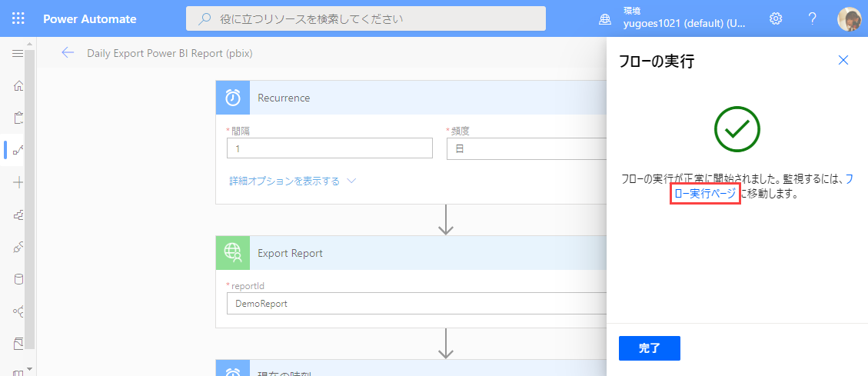Open the app launcher waffle icon
The width and height of the screenshot is (868, 376).
[18, 18]
